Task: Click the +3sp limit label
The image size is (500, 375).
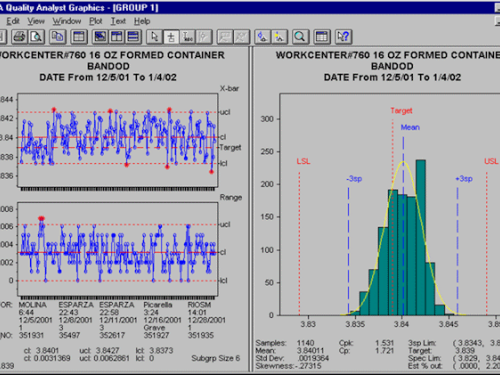Action: point(464,179)
